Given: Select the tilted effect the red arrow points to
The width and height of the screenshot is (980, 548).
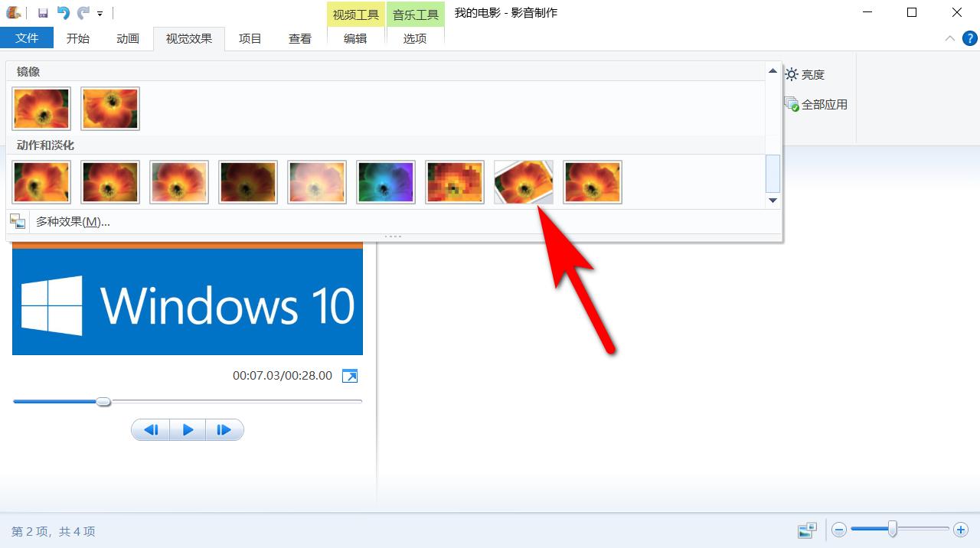Looking at the screenshot, I should click(523, 182).
